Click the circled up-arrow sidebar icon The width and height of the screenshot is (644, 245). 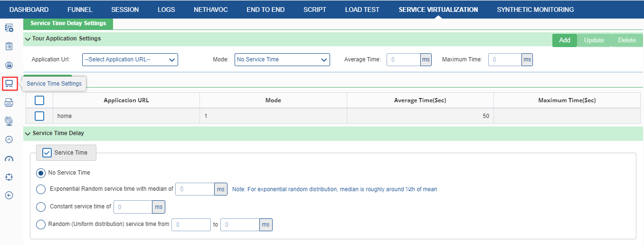[9, 139]
